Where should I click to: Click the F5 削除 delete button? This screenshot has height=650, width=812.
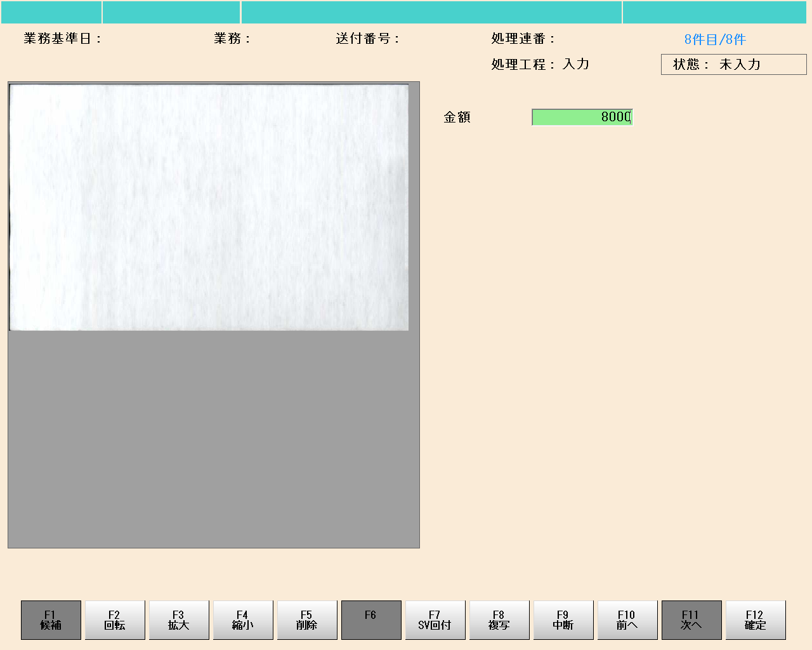(307, 620)
